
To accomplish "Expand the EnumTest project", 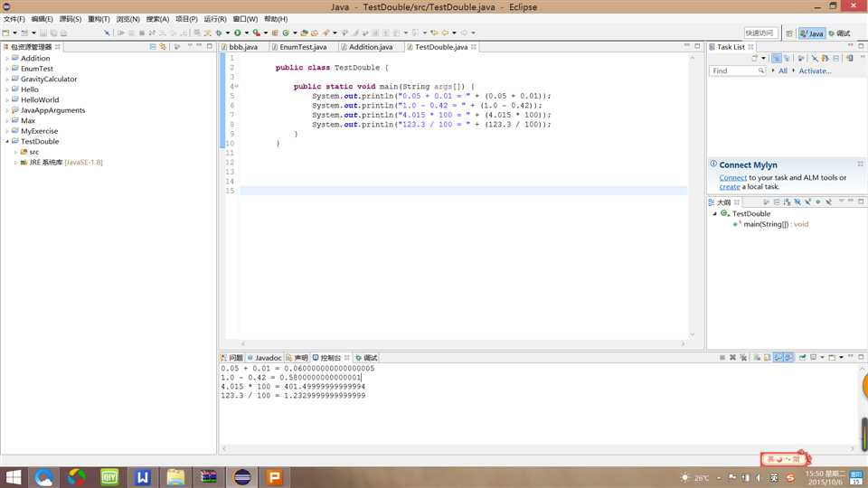I will tap(7, 69).
